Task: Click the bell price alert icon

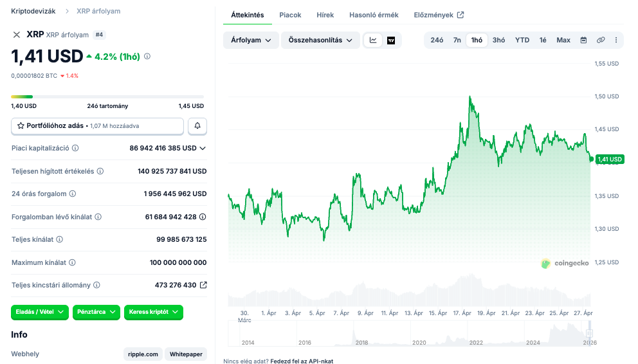Action: (x=197, y=125)
